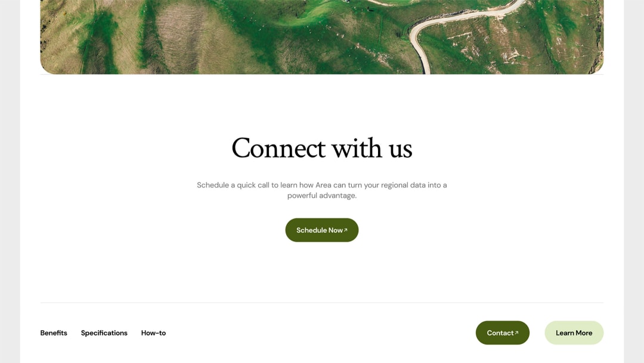Go to the Benefits footer link
Screen dimensions: 644x363
coord(54,333)
